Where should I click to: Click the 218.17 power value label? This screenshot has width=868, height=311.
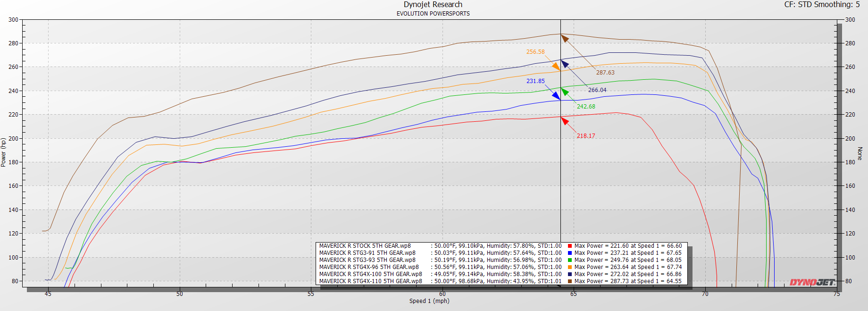point(586,136)
